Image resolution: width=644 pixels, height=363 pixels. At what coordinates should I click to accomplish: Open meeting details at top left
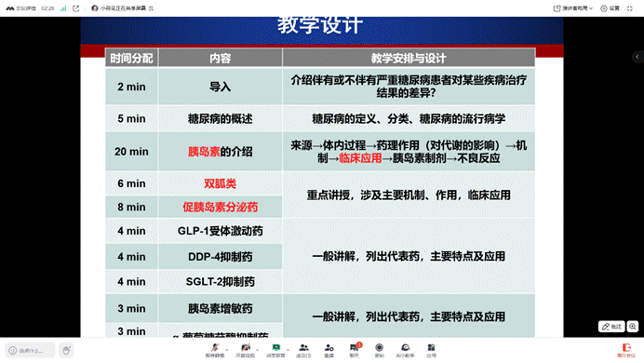21,8
